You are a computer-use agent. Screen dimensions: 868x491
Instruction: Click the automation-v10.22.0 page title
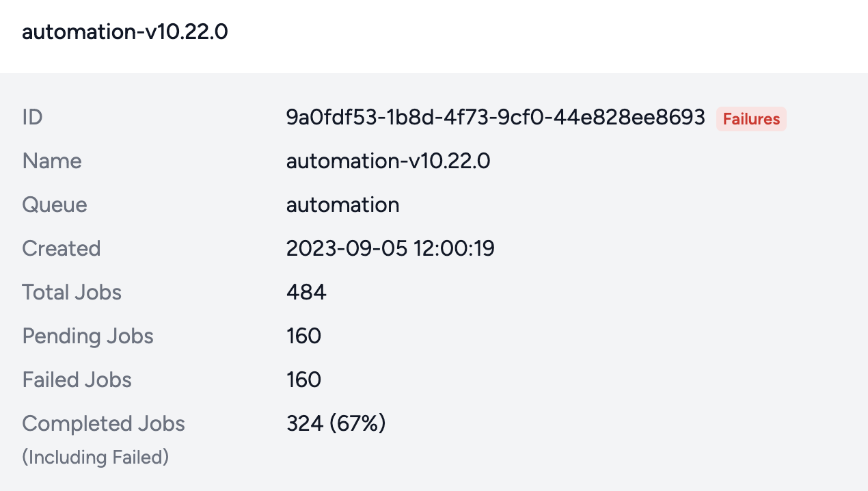[125, 31]
